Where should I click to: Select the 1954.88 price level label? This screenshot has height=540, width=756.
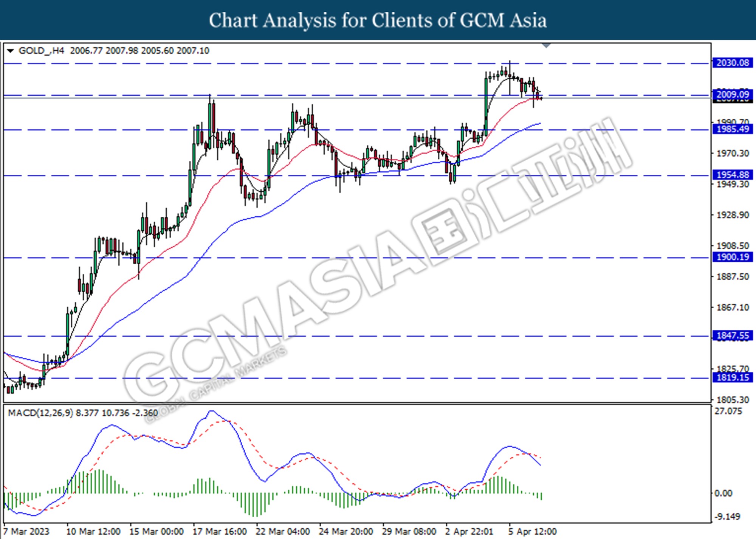[x=733, y=175]
